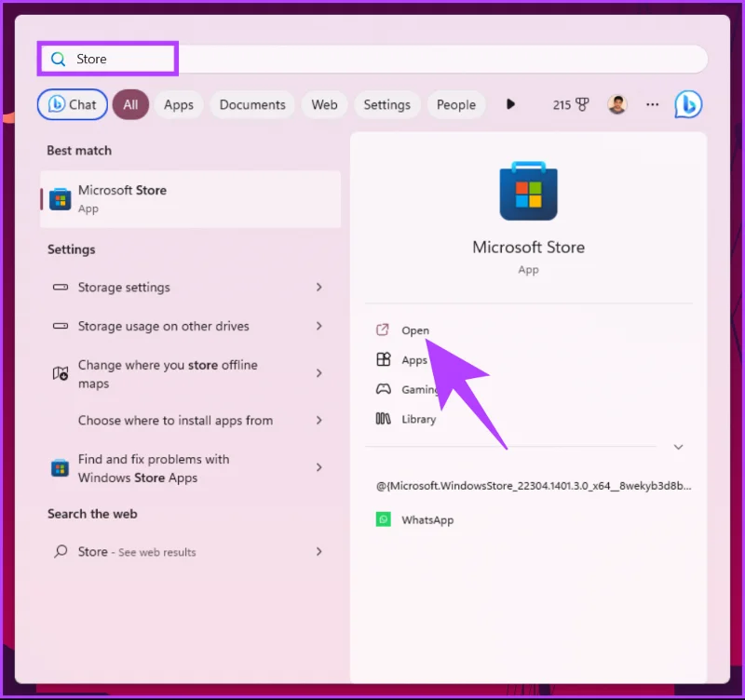This screenshot has width=745, height=700.
Task: Switch to the Documents filter tab
Action: click(252, 104)
